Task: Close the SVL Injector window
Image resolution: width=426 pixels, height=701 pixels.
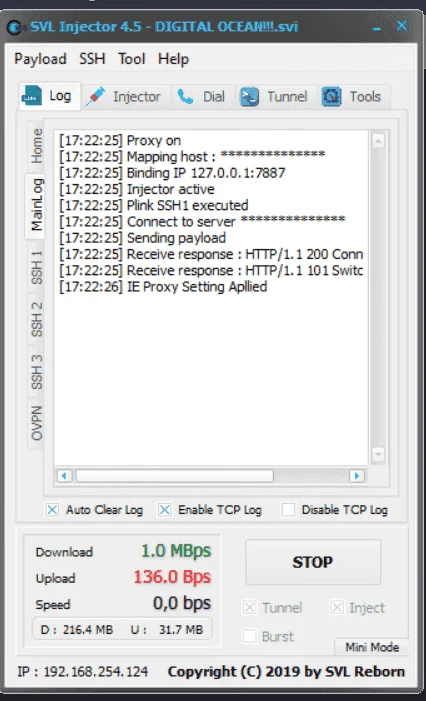Action: [x=402, y=26]
